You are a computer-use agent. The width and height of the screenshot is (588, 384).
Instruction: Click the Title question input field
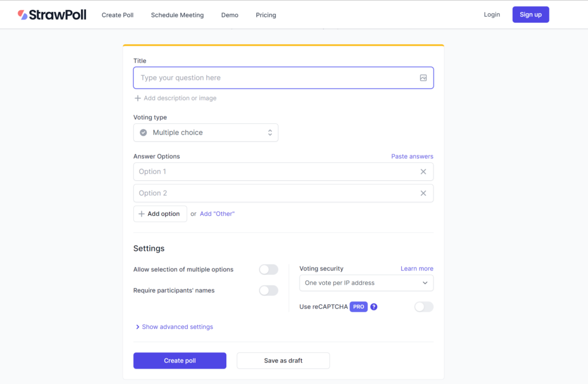[x=276, y=78]
